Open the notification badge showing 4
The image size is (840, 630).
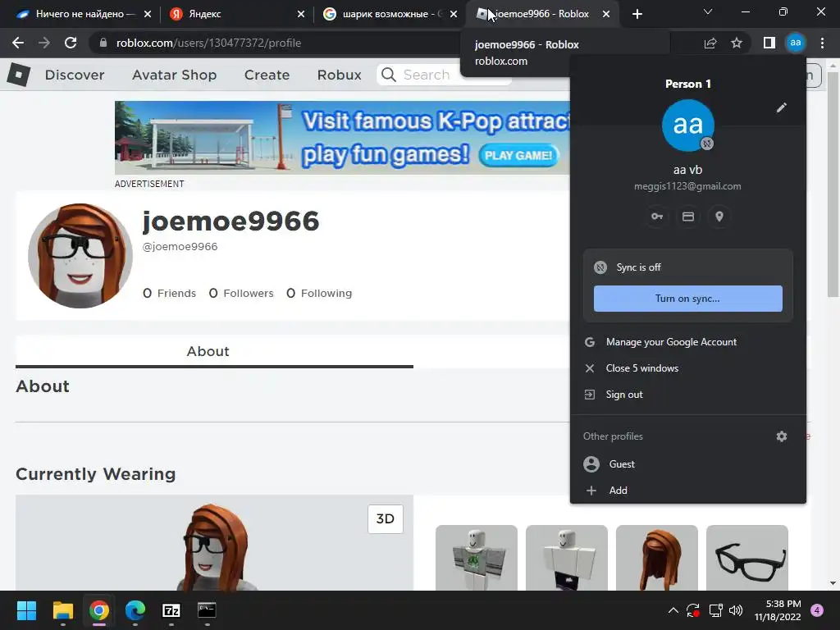coord(817,610)
